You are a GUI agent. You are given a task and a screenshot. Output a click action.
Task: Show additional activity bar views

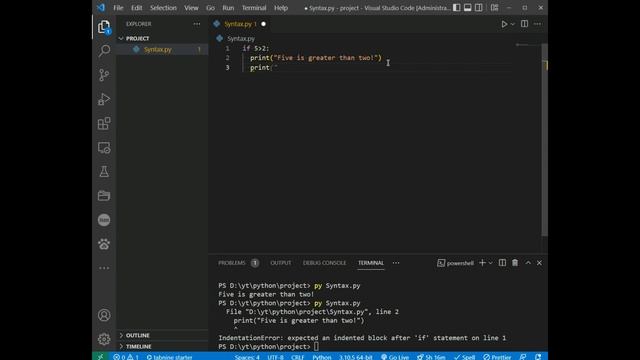coord(104,268)
